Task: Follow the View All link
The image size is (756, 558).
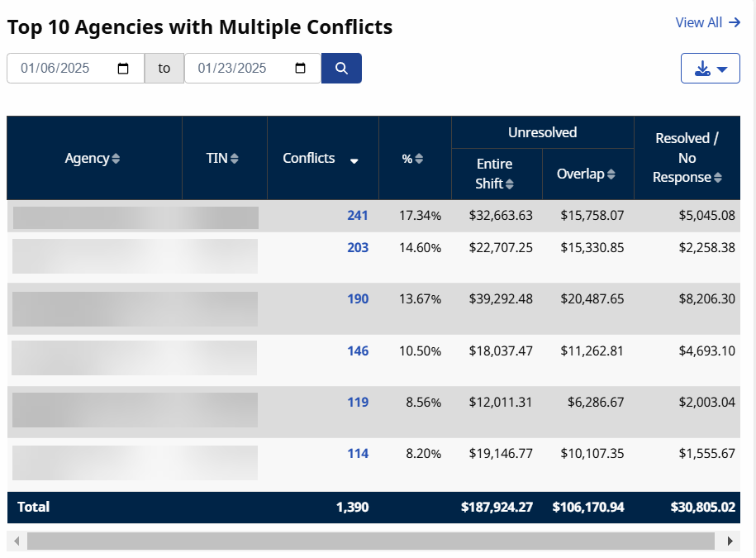Action: (x=707, y=22)
